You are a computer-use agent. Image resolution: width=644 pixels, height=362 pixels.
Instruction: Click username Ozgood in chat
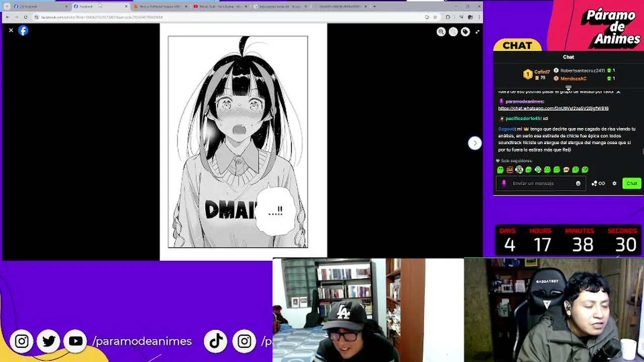tap(507, 129)
